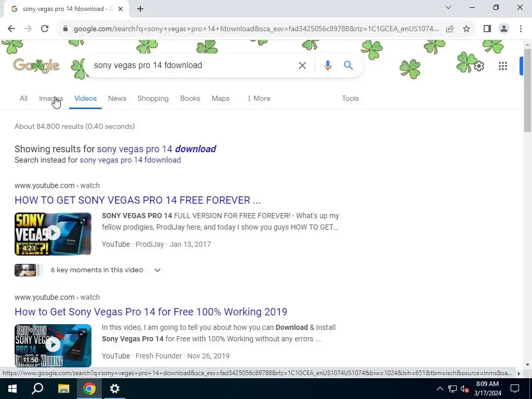
Task: Close the sony vegas pro 14 tab
Action: click(121, 9)
